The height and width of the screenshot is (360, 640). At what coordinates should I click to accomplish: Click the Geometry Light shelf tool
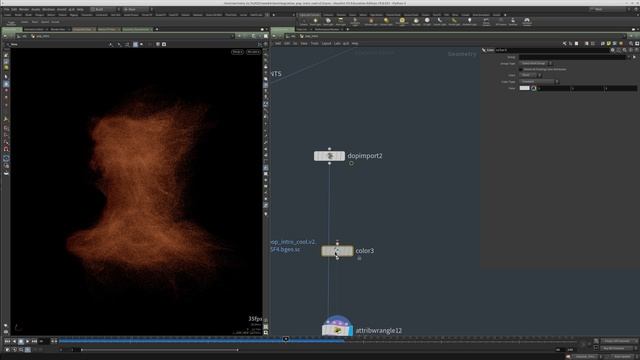pyautogui.click(x=355, y=22)
